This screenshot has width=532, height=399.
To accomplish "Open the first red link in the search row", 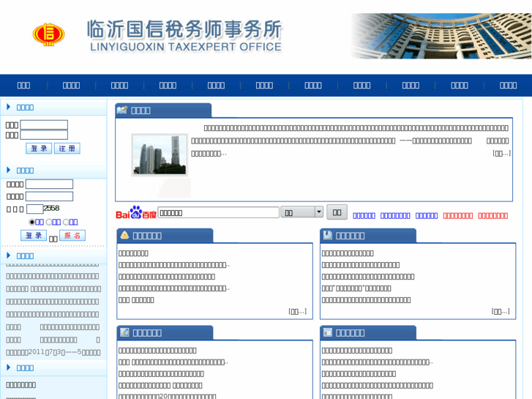I will pyautogui.click(x=457, y=216).
